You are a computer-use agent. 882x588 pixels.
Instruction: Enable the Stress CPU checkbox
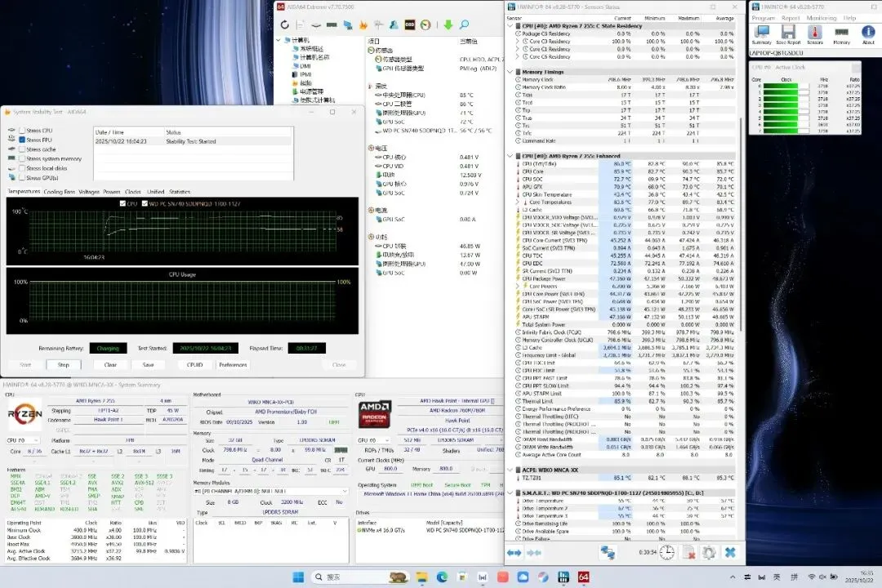pyautogui.click(x=21, y=131)
